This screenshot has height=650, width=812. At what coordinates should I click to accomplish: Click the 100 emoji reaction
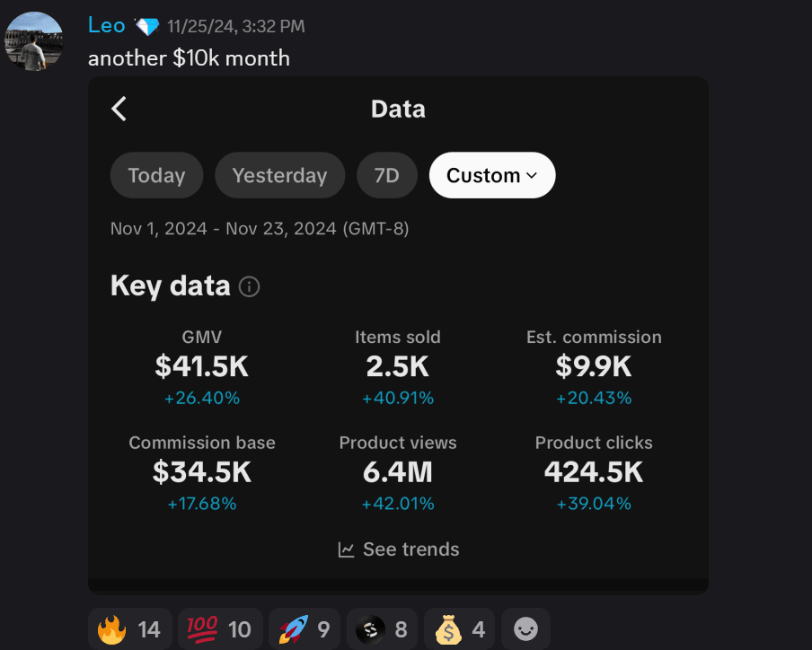click(x=219, y=629)
